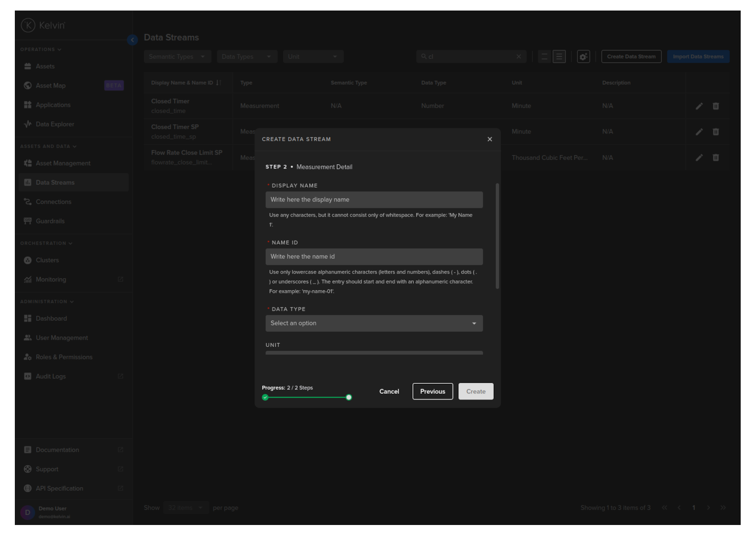Open items per page dropdown

point(185,508)
